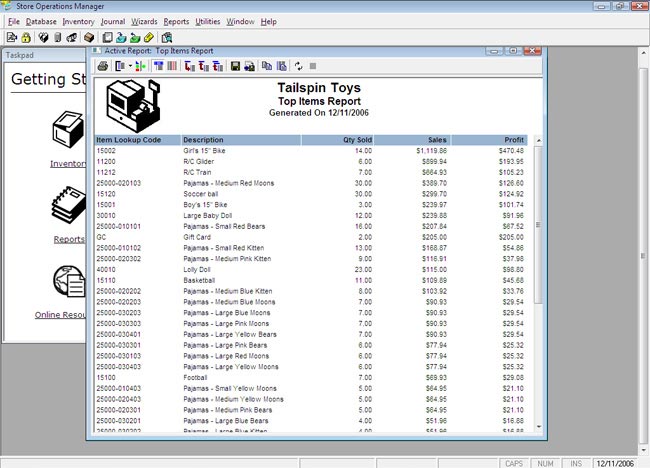Click the red-green filter arrows icon
The height and width of the screenshot is (468, 650).
click(141, 66)
